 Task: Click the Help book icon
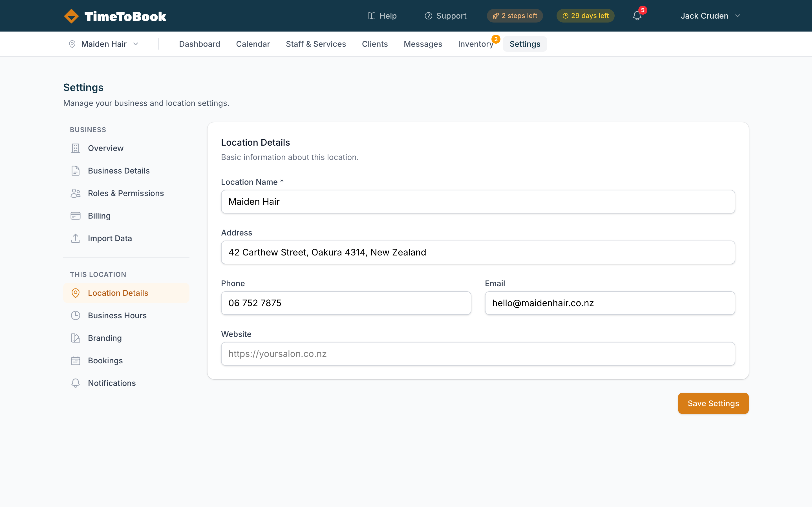371,16
